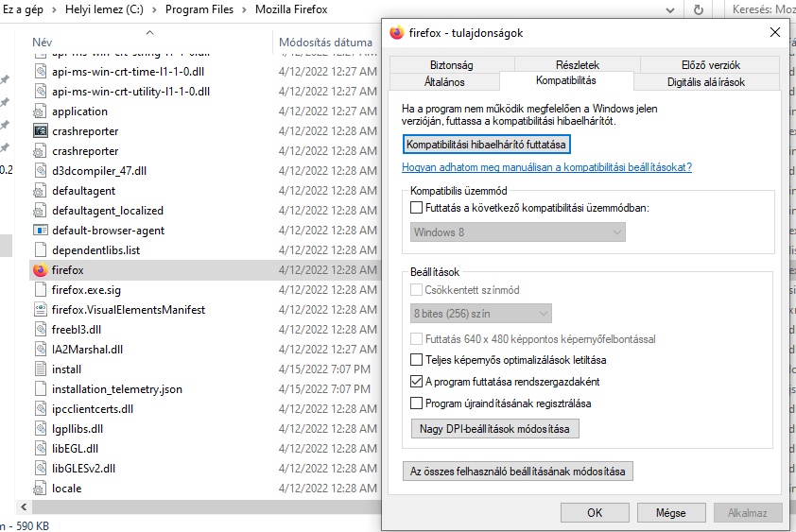Select the firefox application icon in file list
This screenshot has height=532, width=796.
(x=41, y=270)
